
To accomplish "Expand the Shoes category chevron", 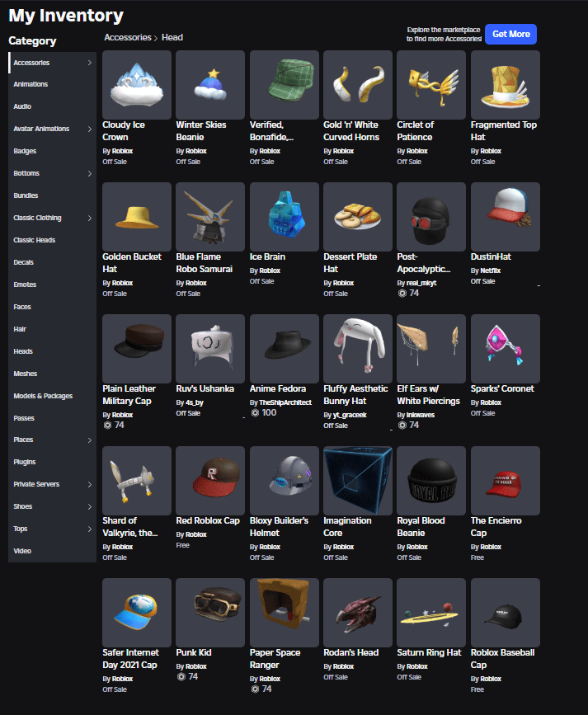I will click(x=90, y=506).
